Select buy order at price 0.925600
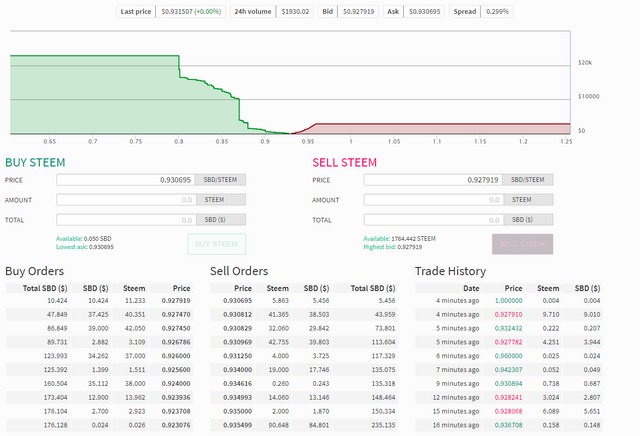This screenshot has width=640, height=436. (x=99, y=370)
